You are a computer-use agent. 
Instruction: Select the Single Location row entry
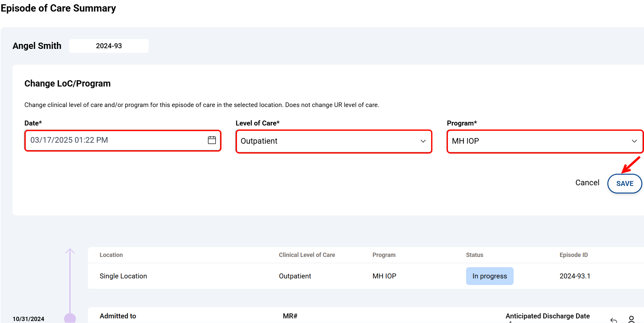tap(123, 276)
